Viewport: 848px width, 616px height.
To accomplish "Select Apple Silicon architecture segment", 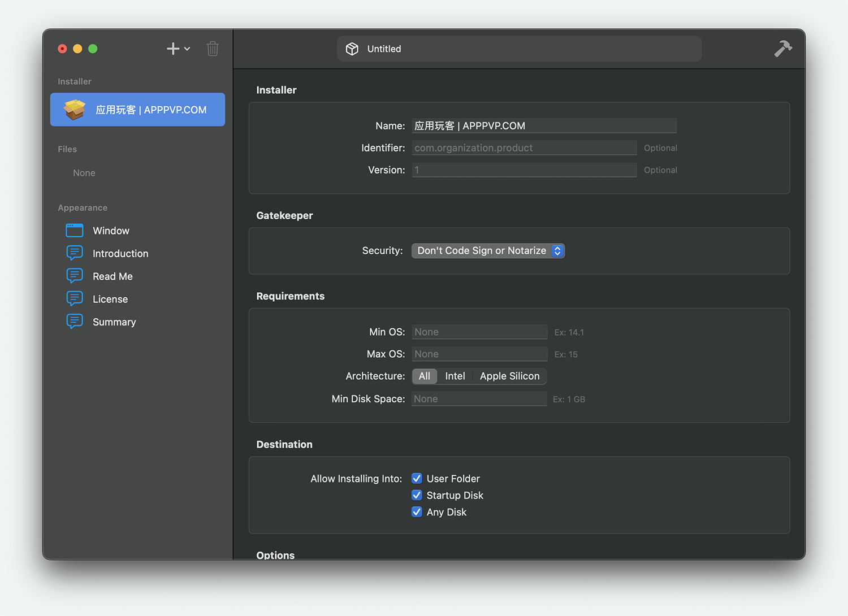I will coord(509,376).
